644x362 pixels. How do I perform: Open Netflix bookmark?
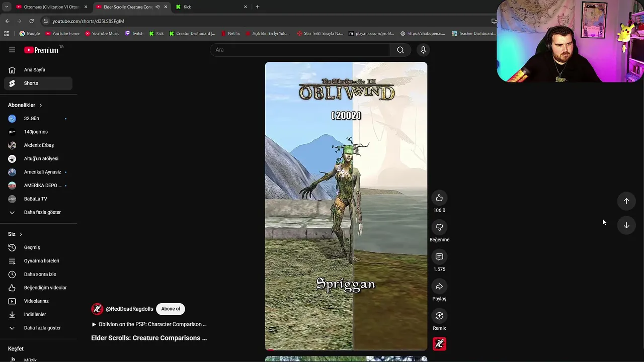coord(230,34)
